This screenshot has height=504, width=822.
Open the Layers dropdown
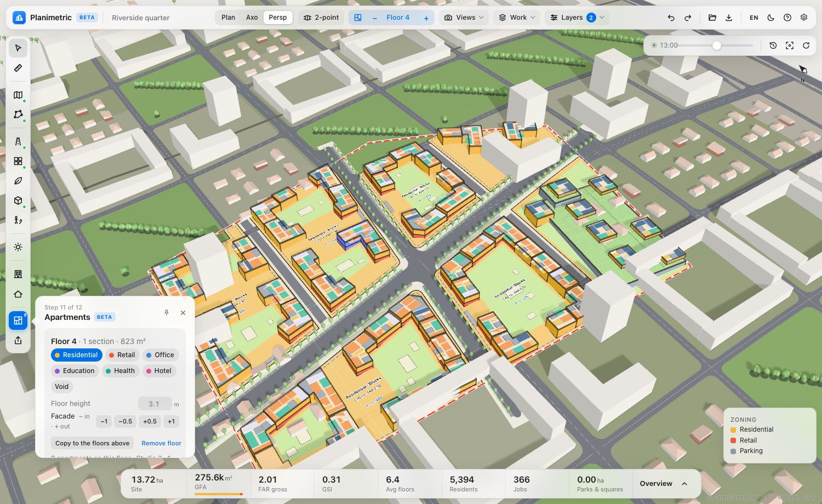tap(578, 18)
